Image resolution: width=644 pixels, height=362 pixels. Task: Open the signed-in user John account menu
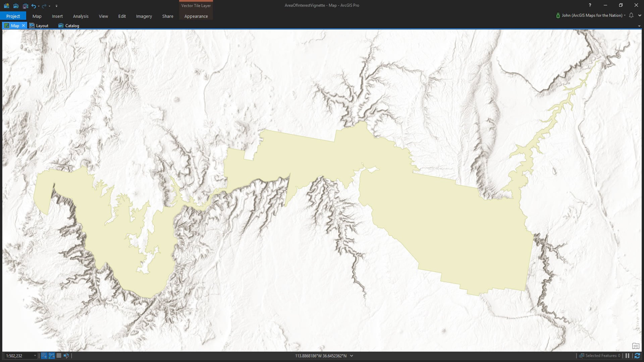tap(592, 15)
